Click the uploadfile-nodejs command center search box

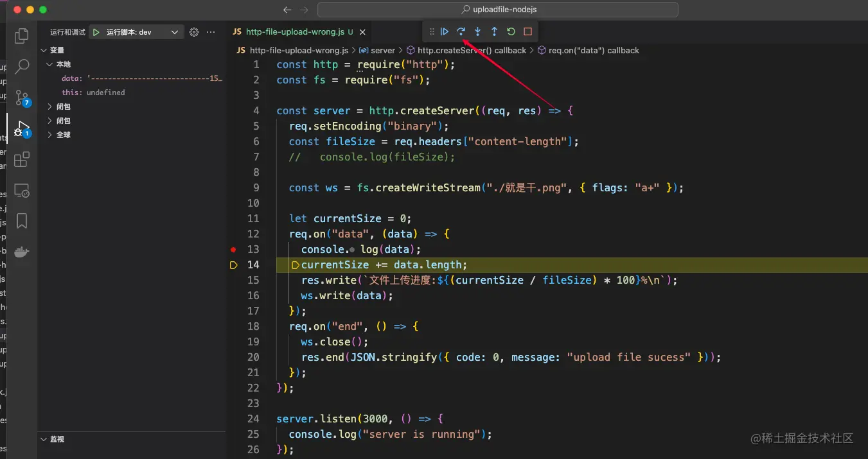(498, 10)
